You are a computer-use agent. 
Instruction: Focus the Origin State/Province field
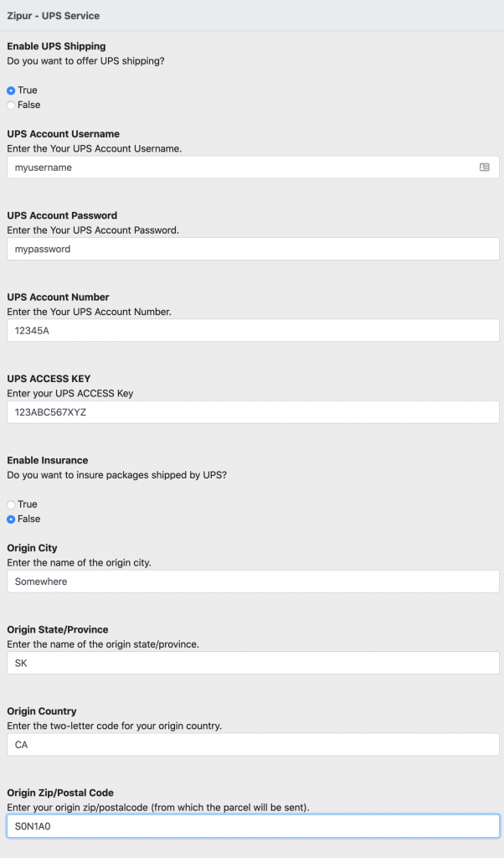point(253,663)
